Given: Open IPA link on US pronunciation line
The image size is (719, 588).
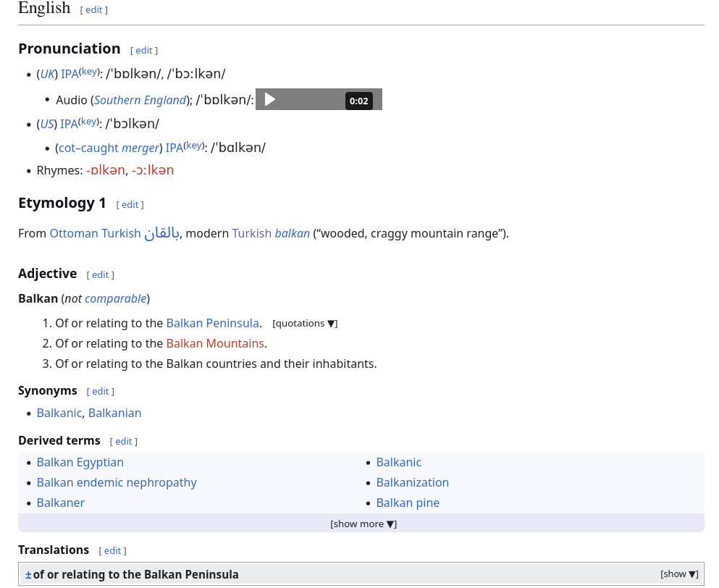Looking at the screenshot, I should coord(69,124).
